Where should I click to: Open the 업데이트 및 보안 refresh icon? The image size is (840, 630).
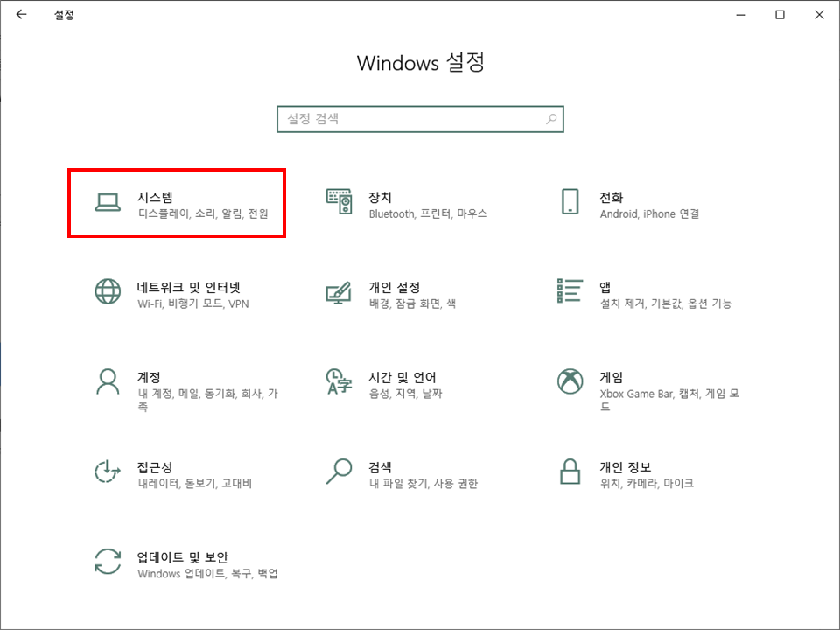(108, 562)
